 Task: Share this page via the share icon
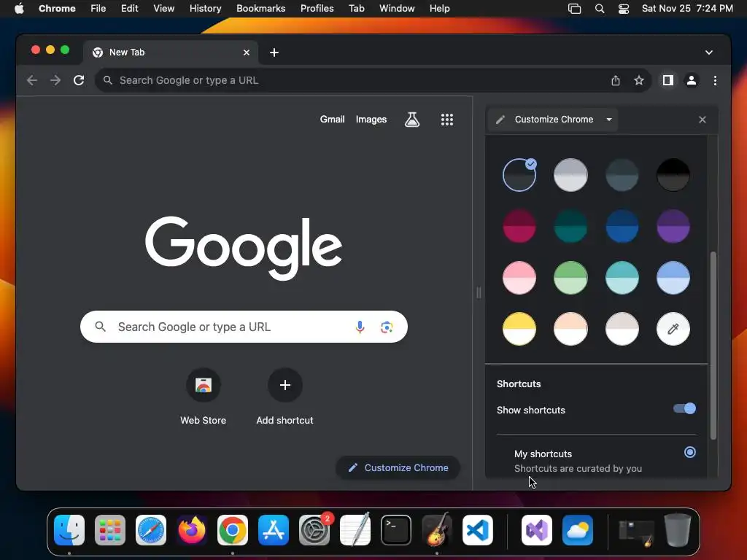tap(616, 80)
